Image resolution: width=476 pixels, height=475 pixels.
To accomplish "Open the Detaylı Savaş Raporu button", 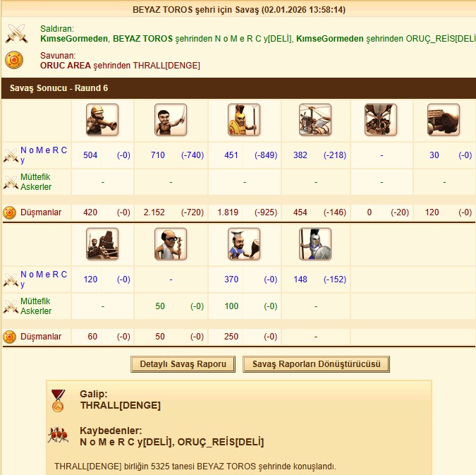I will coord(183,364).
